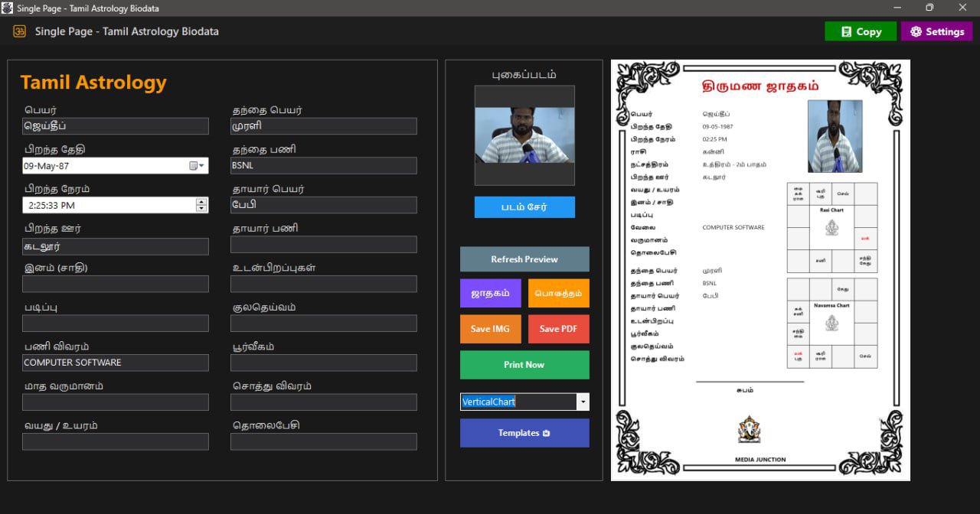Screen dimensions: 980x514
Task: Click the Copy button's document icon
Action: click(x=846, y=31)
